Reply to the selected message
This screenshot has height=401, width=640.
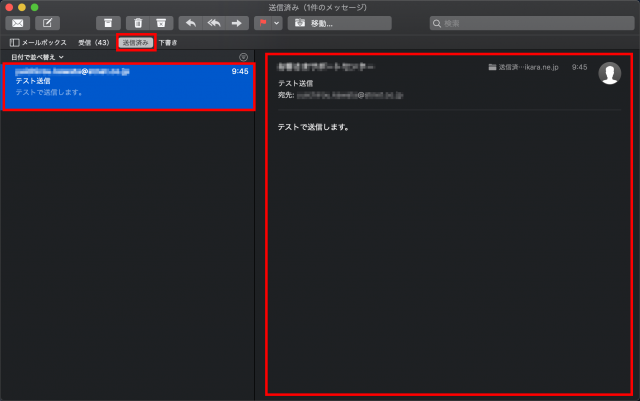(191, 22)
